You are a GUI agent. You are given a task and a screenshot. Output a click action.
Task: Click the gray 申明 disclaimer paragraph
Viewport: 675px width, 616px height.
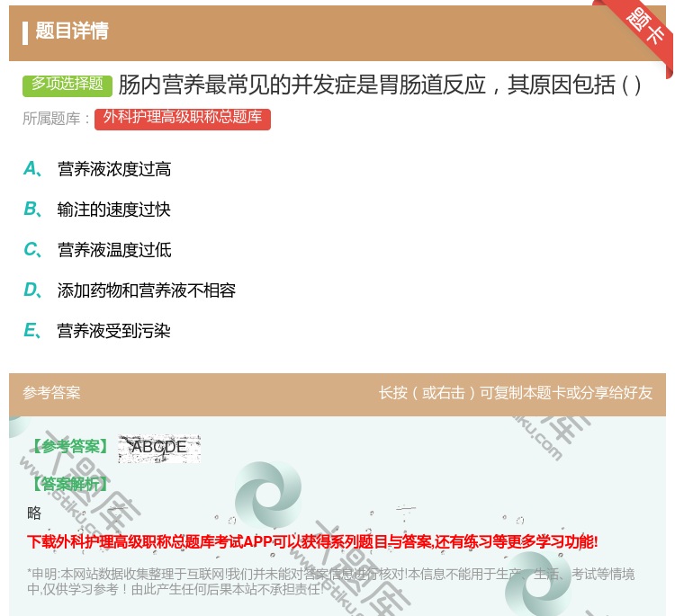tap(330, 582)
